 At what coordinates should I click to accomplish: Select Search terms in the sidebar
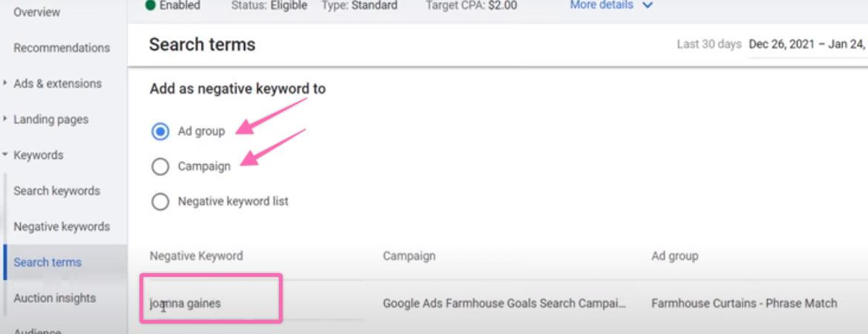[47, 262]
